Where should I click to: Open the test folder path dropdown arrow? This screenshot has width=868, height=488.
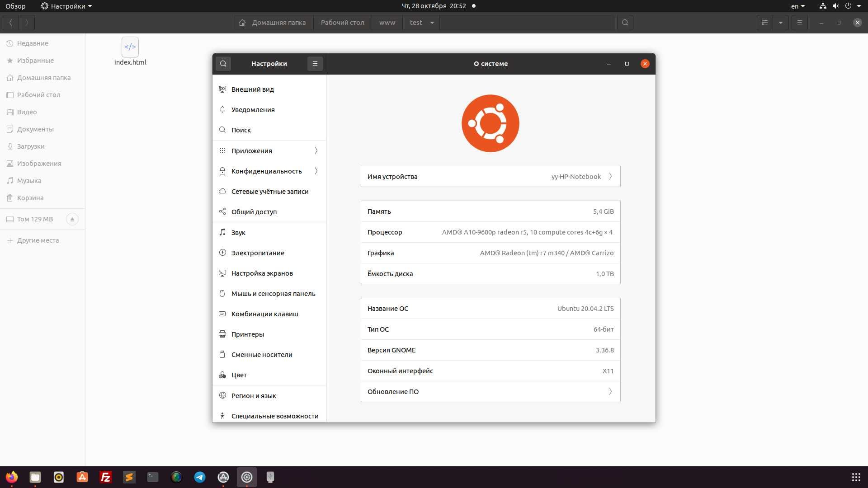point(432,23)
